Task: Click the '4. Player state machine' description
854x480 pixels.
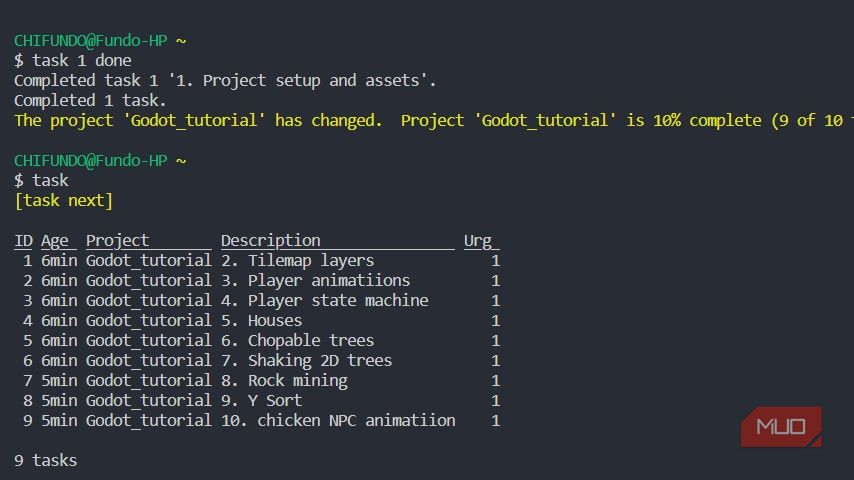Action: pos(324,300)
